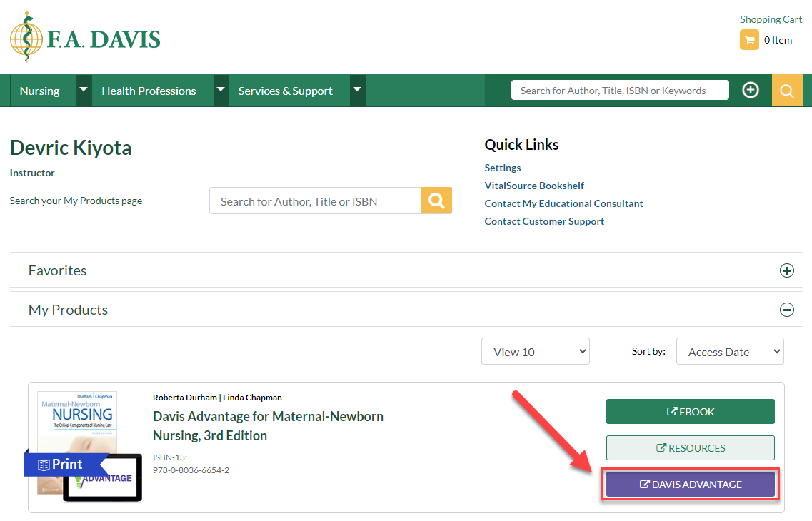The image size is (812, 521).
Task: Click the 0 Item cart count
Action: point(778,41)
